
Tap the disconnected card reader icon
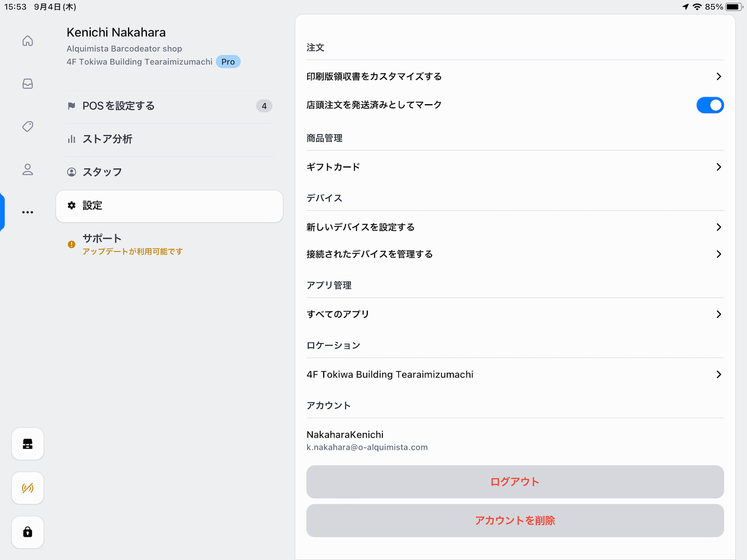click(x=27, y=488)
